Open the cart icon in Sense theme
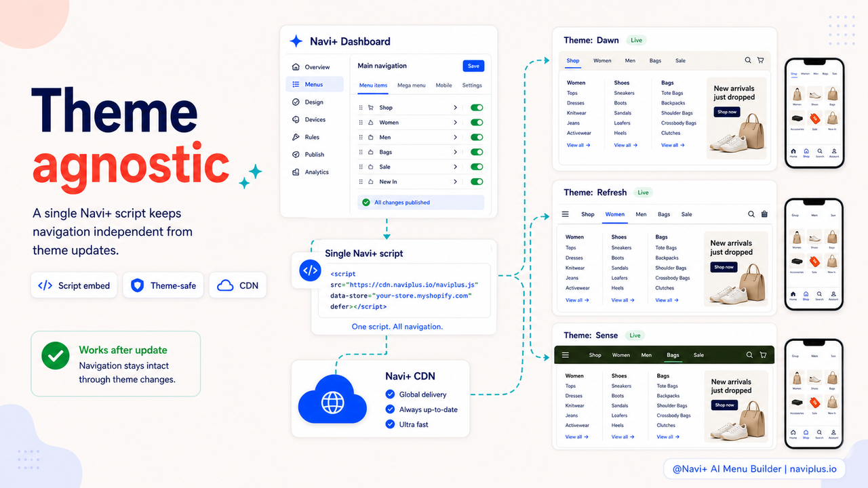 coord(763,355)
